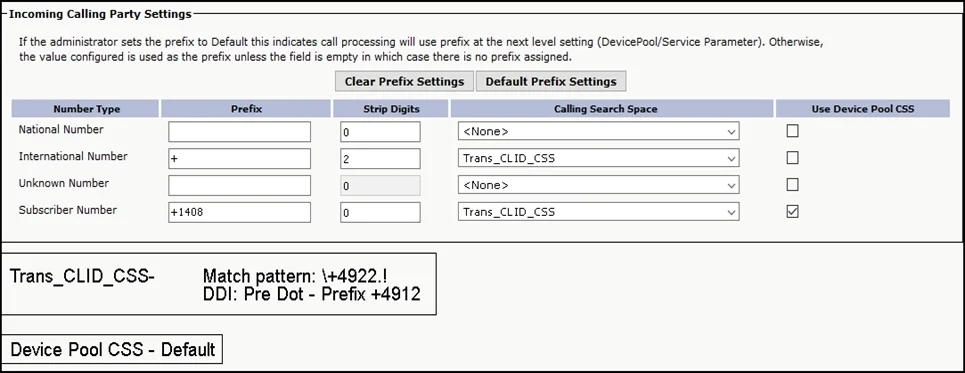965x373 pixels.
Task: Click the Number Type column header
Action: coord(86,109)
